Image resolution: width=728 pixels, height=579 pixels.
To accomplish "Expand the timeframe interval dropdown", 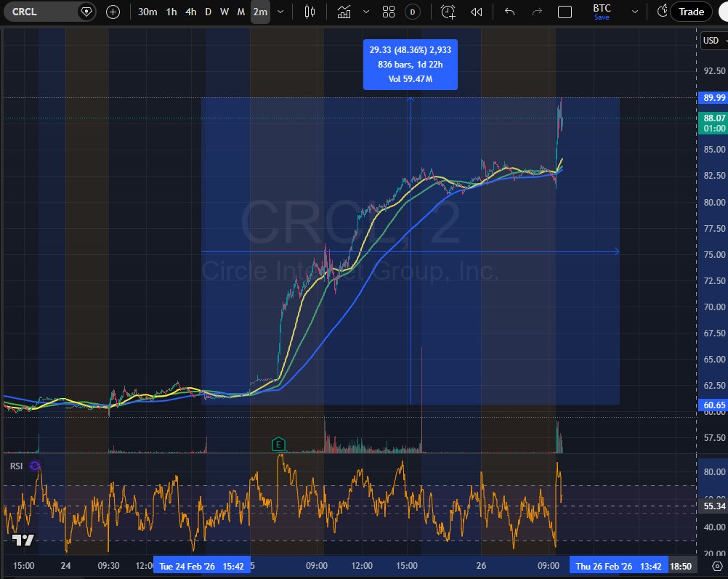I will point(280,12).
